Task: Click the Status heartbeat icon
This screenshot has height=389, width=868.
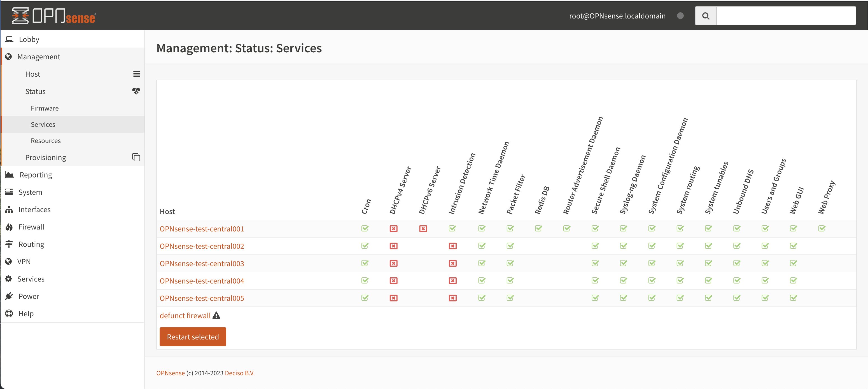Action: pyautogui.click(x=136, y=91)
